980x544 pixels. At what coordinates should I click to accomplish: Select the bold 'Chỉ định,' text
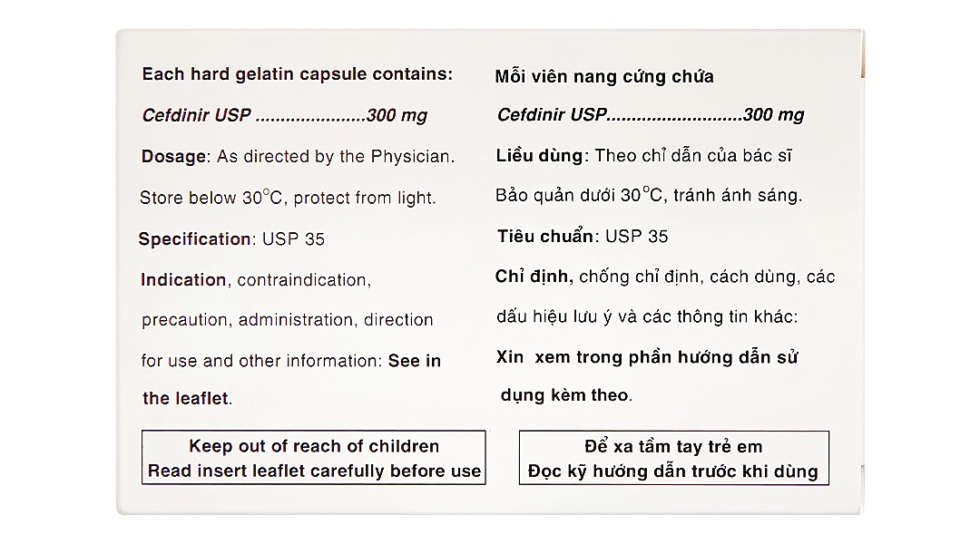pyautogui.click(x=534, y=277)
